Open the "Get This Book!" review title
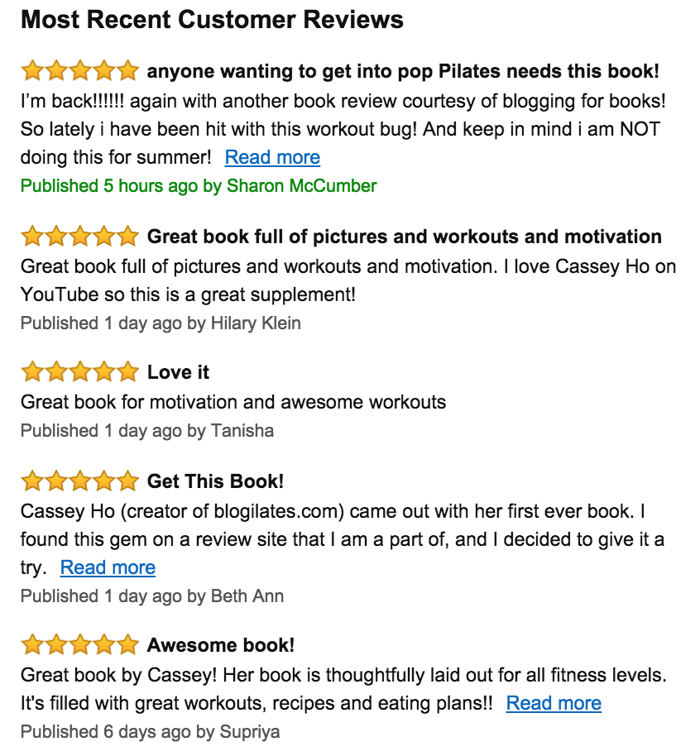700x756 pixels. coord(215,481)
